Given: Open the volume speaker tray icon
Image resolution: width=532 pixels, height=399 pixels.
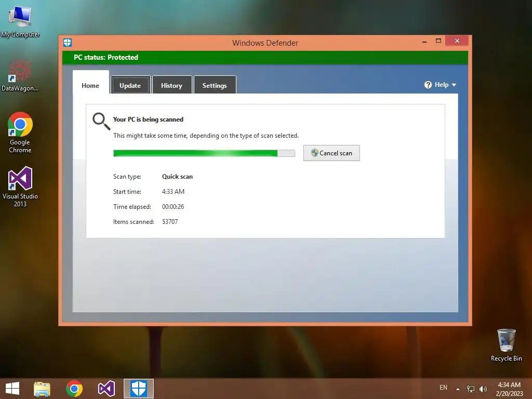Looking at the screenshot, I should [x=483, y=389].
